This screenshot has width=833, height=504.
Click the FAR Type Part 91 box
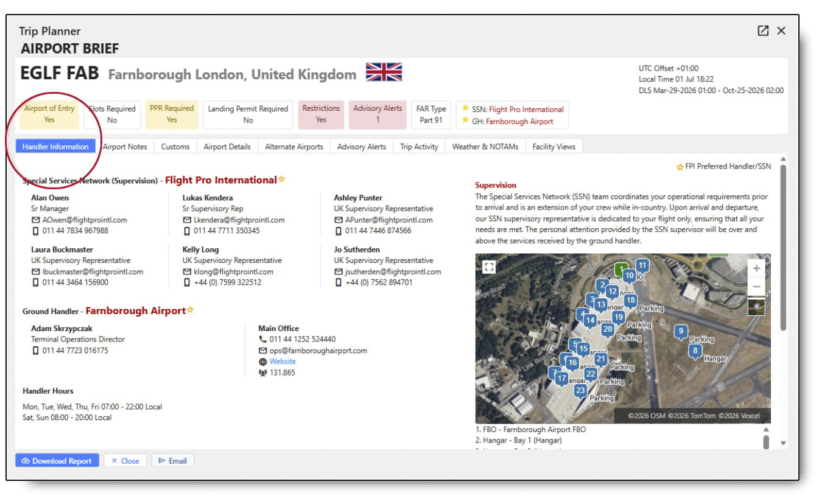coord(431,114)
